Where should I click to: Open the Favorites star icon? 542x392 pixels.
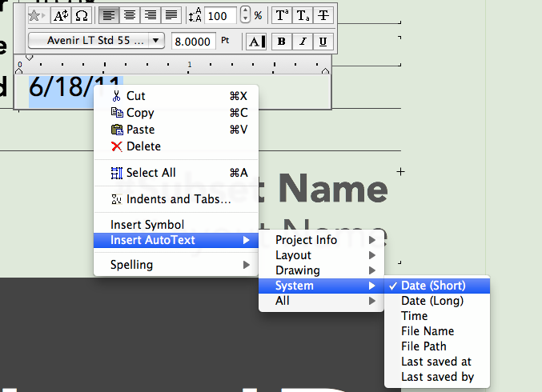click(36, 15)
